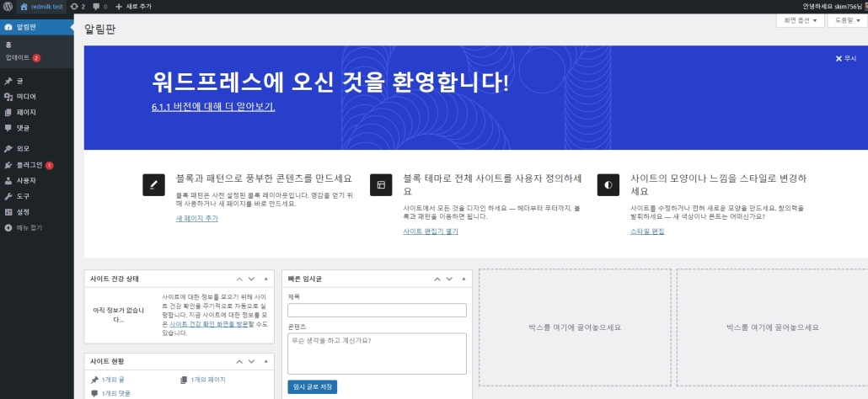Open the 설정 menu label
This screenshot has height=399, width=868.
[x=23, y=211]
